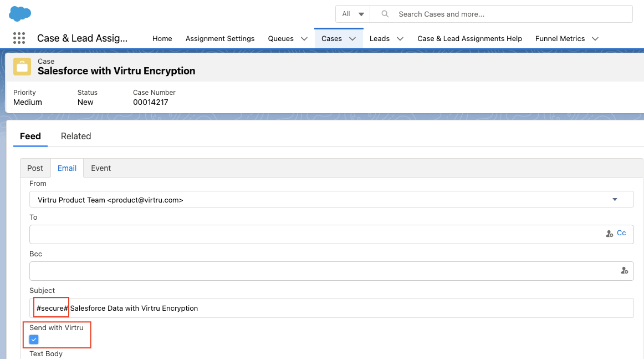Open Case & Lead Assignments Help tab
The width and height of the screenshot is (644, 359).
tap(469, 39)
